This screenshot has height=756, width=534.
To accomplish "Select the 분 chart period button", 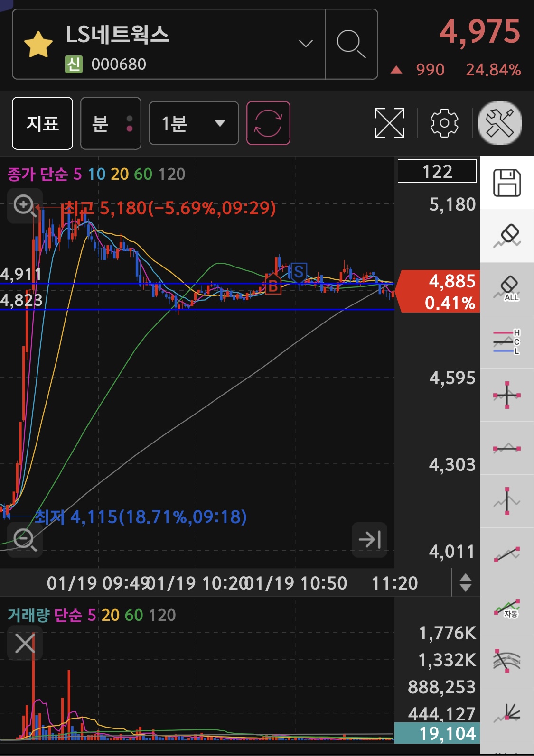I will coord(111,123).
